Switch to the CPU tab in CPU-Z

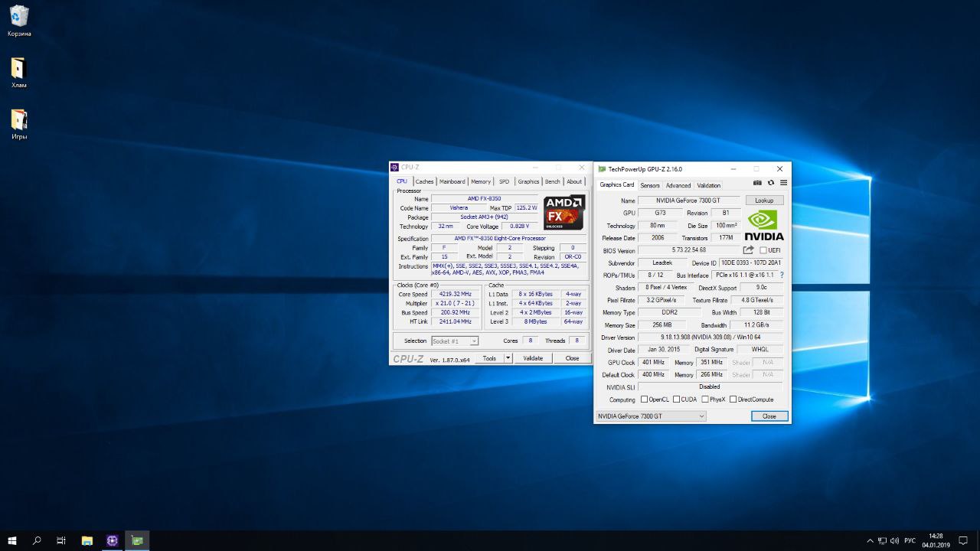pos(402,181)
